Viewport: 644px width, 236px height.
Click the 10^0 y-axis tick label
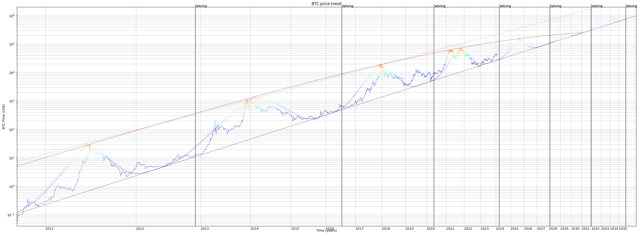[x=12, y=186]
